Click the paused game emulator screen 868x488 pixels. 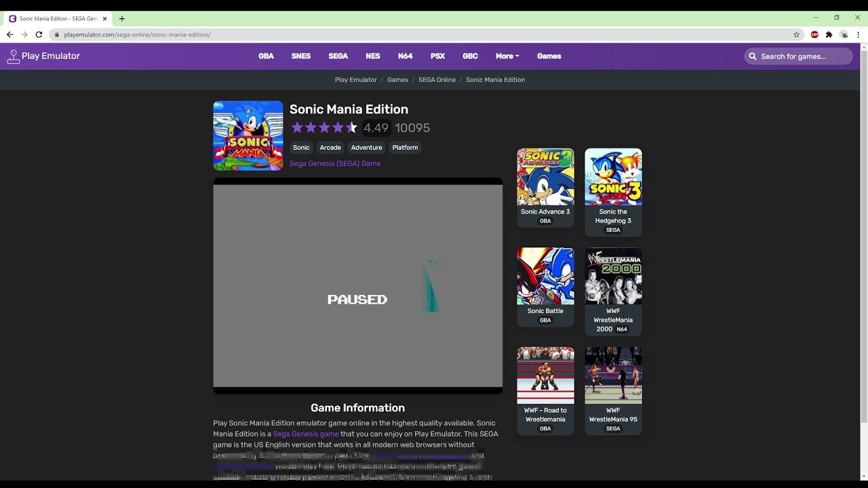358,285
